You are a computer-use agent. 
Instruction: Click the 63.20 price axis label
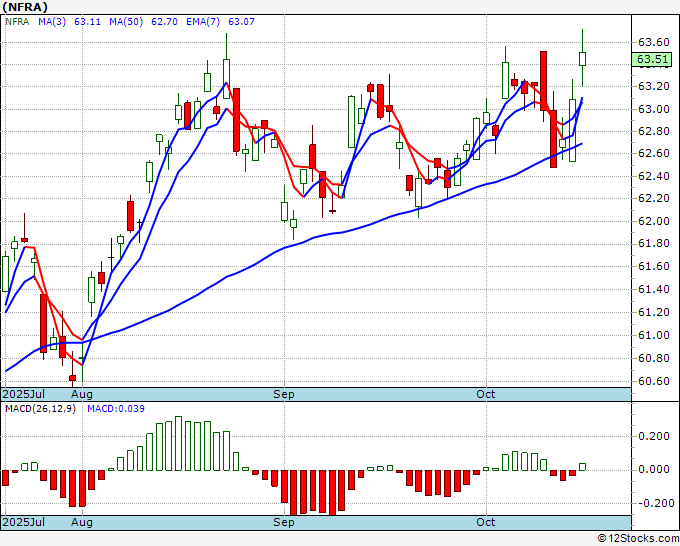point(654,86)
